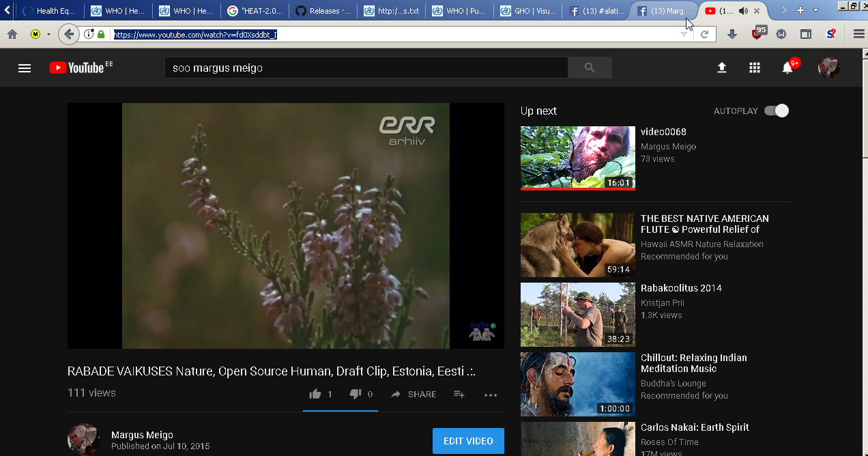Viewport: 868px width, 456px height.
Task: Open Carlos Nakai: Earth Spirit title
Action: point(695,427)
